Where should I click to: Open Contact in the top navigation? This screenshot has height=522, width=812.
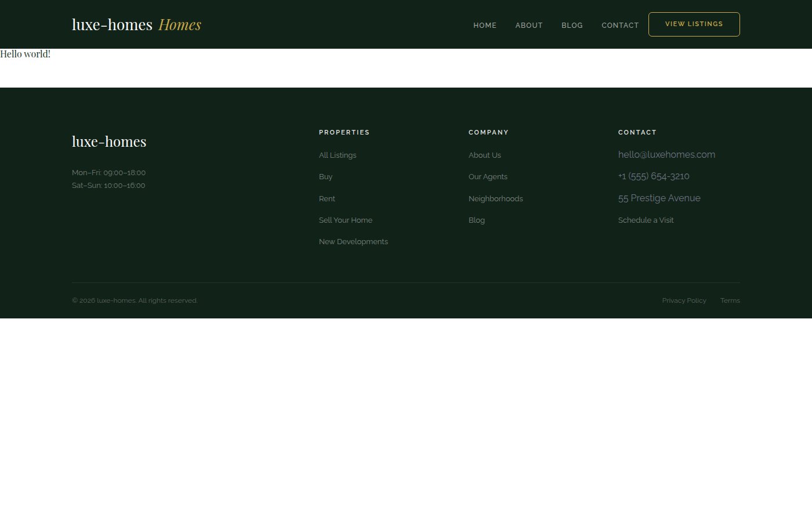620,26
